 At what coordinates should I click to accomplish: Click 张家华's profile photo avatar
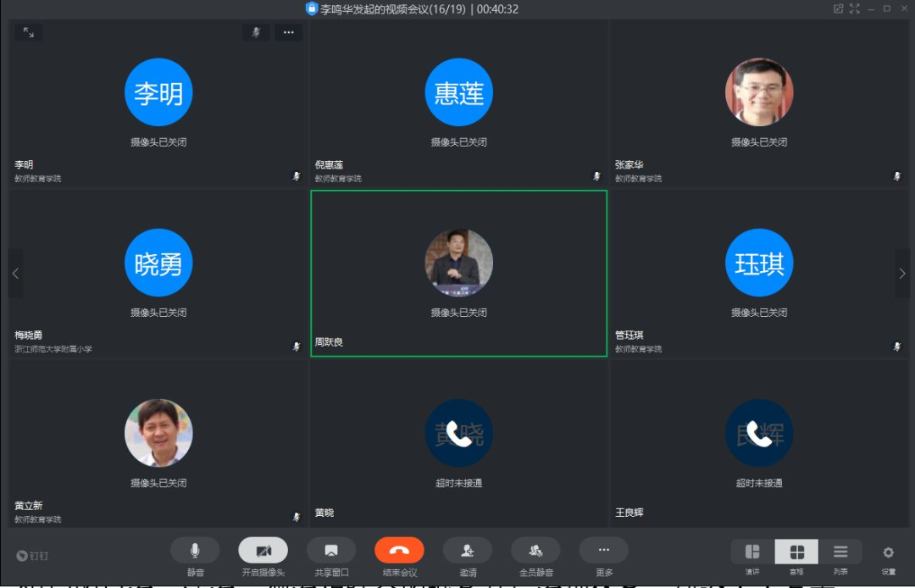(x=759, y=92)
